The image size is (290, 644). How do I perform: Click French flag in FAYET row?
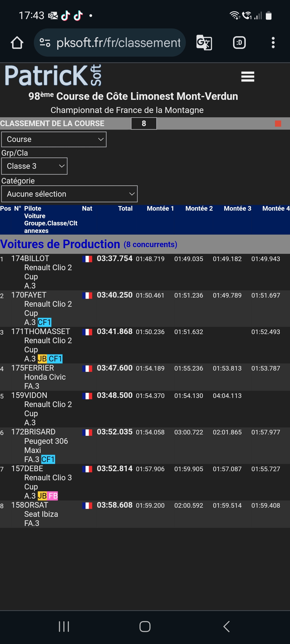(87, 295)
